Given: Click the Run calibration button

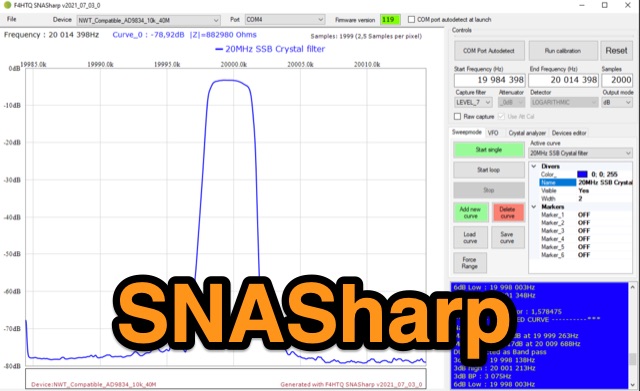Looking at the screenshot, I should coord(563,51).
